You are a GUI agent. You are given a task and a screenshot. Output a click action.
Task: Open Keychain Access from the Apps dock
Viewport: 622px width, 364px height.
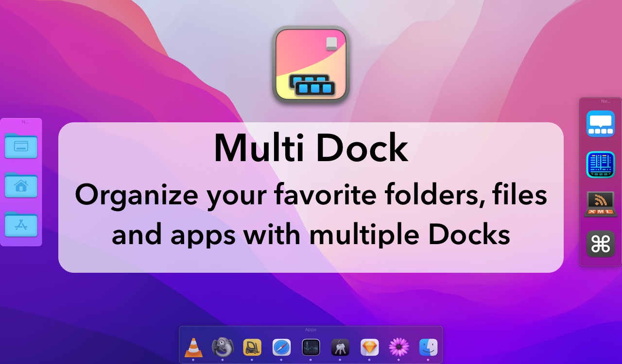340,347
